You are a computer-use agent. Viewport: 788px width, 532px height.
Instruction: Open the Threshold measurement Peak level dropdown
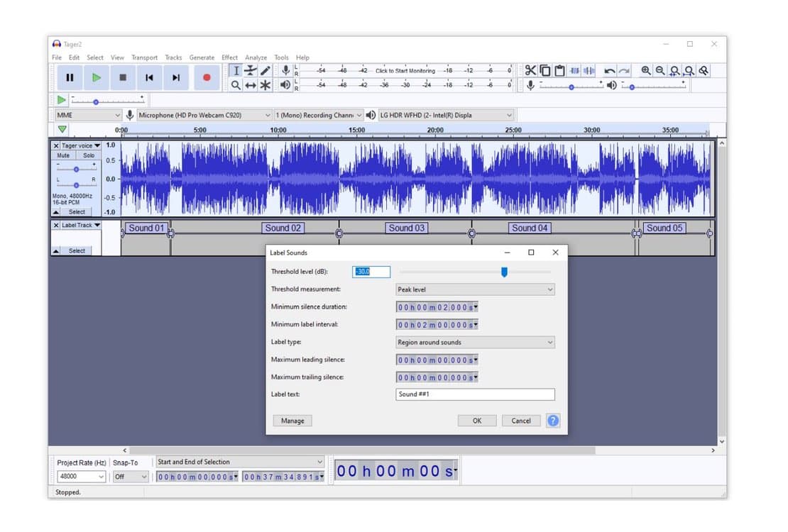coord(475,289)
